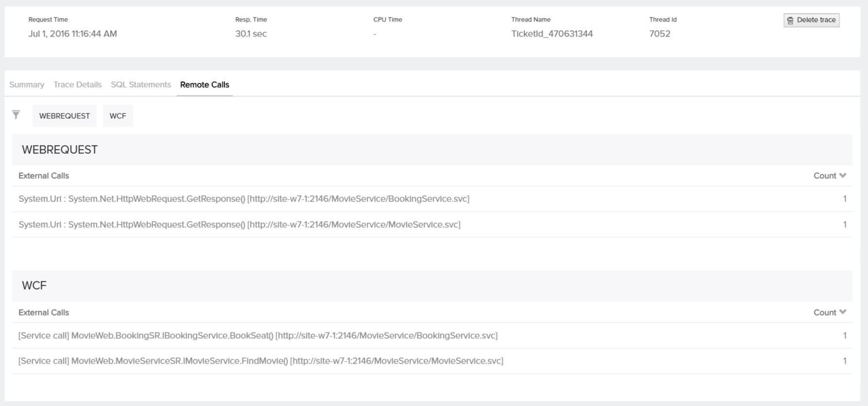Sort by Count chevron in WEBREQUEST table
868x406 pixels.
pyautogui.click(x=842, y=176)
